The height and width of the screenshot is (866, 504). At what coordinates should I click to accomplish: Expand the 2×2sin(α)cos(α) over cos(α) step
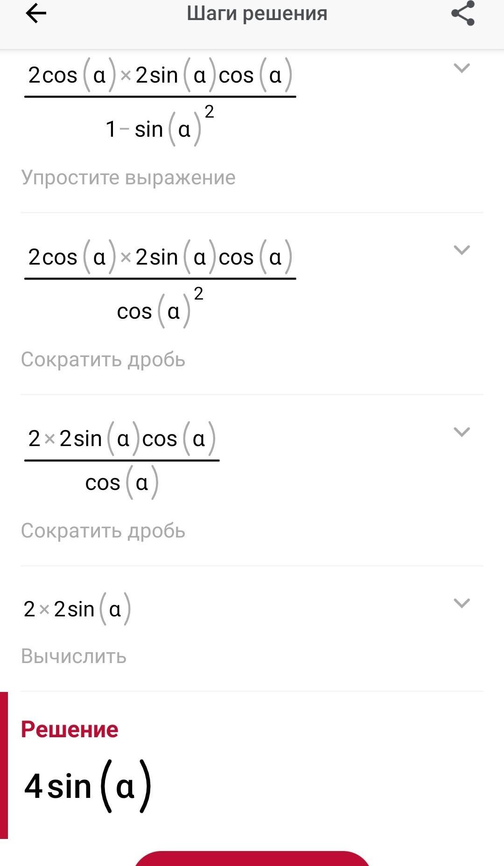[x=462, y=432]
